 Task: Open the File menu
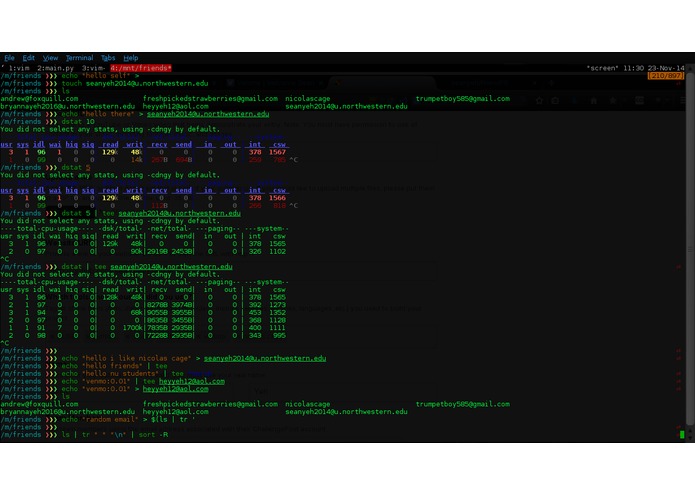9,58
